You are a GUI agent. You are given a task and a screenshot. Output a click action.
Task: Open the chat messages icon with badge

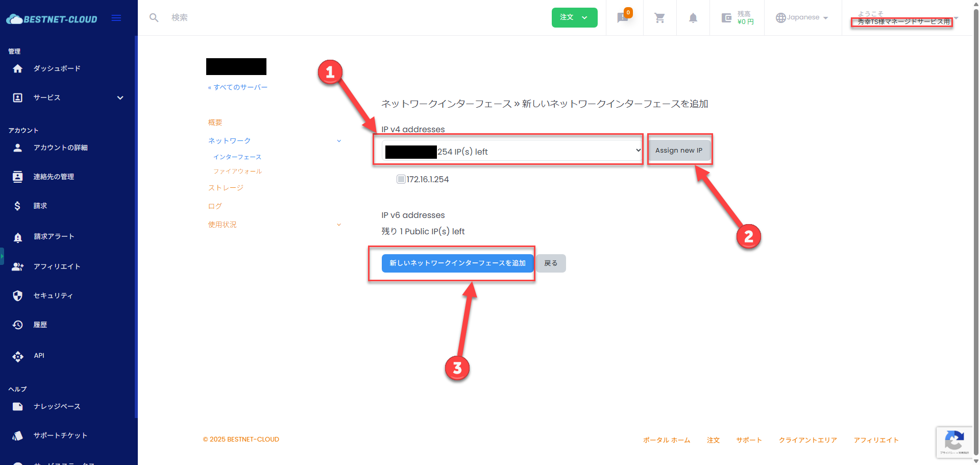point(622,18)
